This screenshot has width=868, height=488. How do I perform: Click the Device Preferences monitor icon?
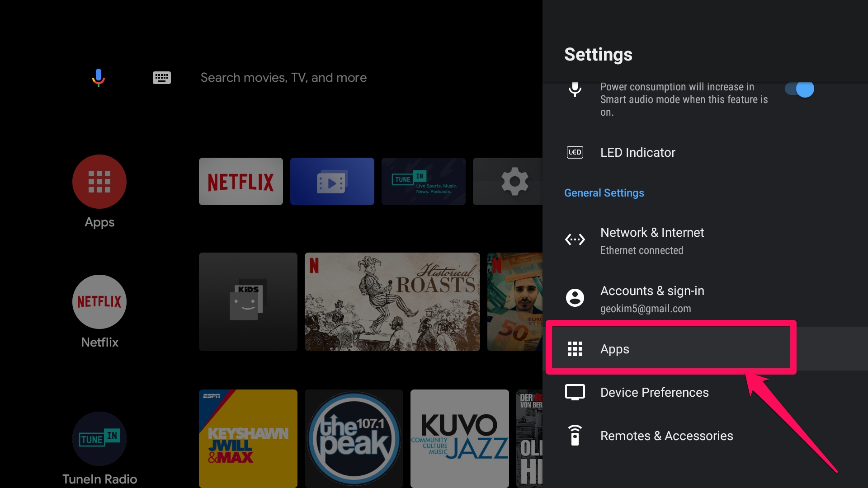click(x=575, y=392)
